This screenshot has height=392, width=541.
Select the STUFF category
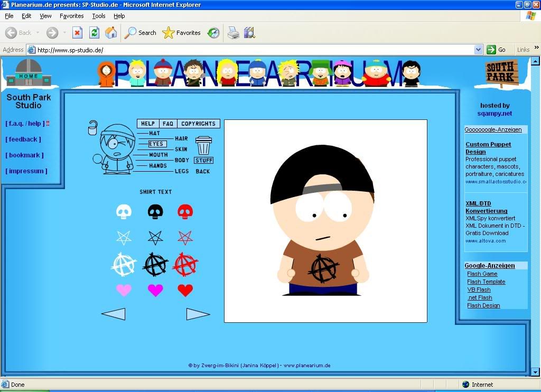[x=204, y=161]
